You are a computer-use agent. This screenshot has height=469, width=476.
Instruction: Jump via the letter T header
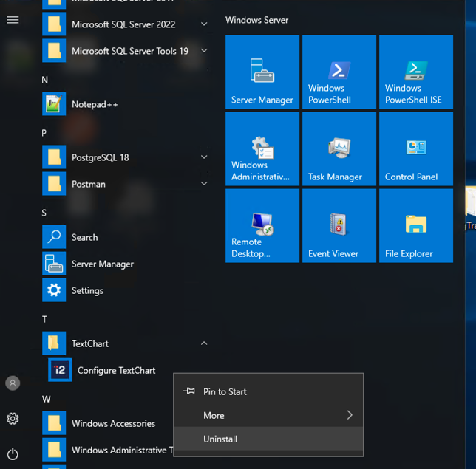pos(44,319)
